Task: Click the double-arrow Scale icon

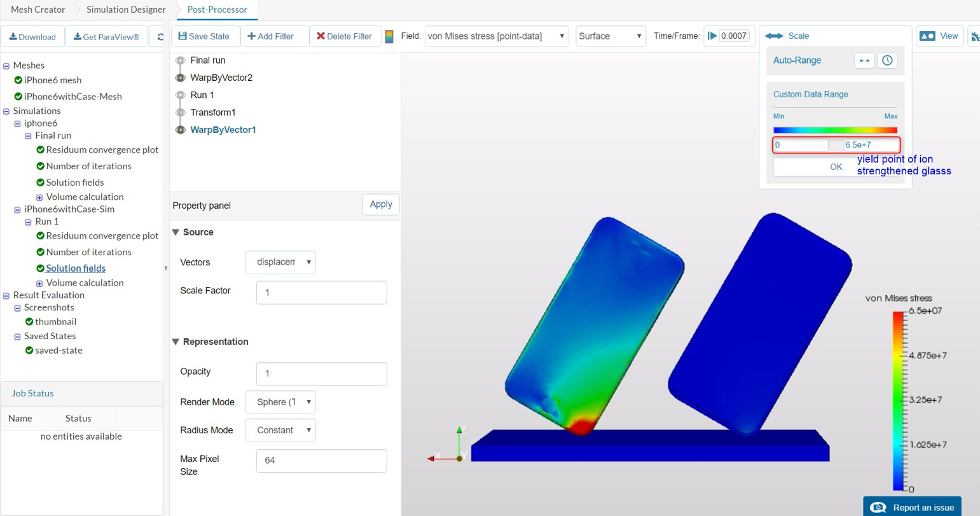Action: point(774,36)
